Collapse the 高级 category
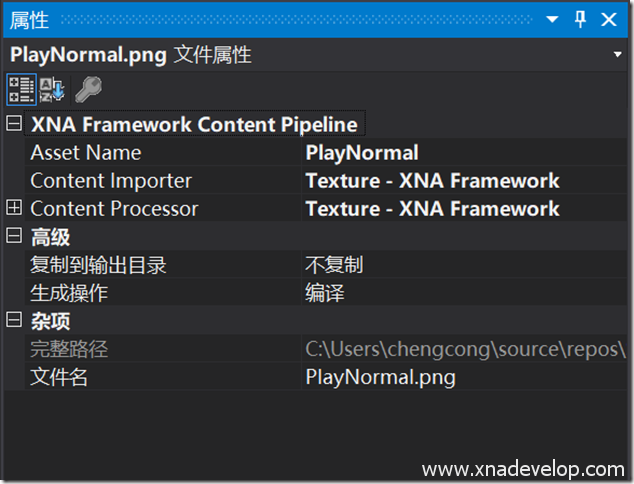 coord(13,236)
